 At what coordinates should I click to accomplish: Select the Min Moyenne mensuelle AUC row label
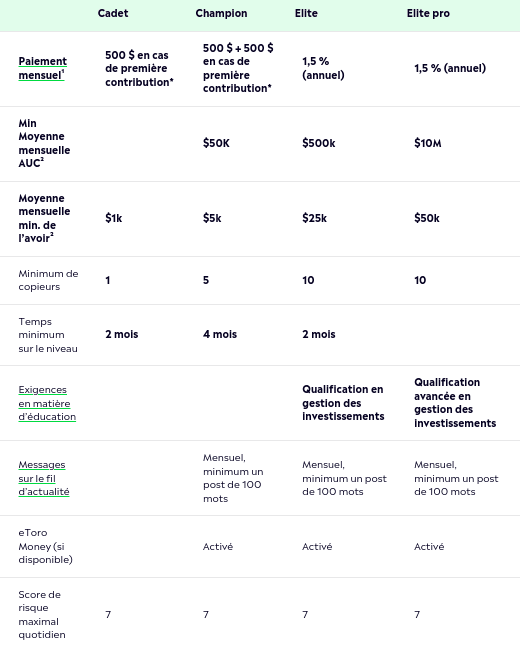(x=44, y=143)
